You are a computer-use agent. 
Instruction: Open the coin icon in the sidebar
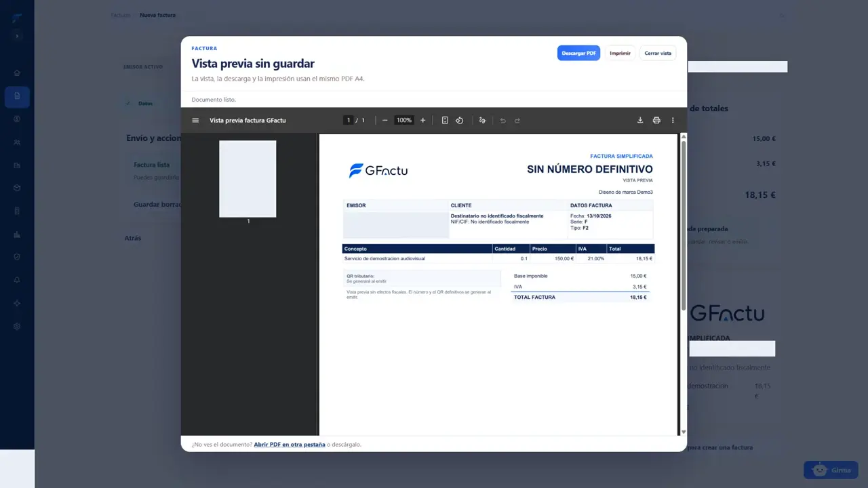pyautogui.click(x=17, y=119)
